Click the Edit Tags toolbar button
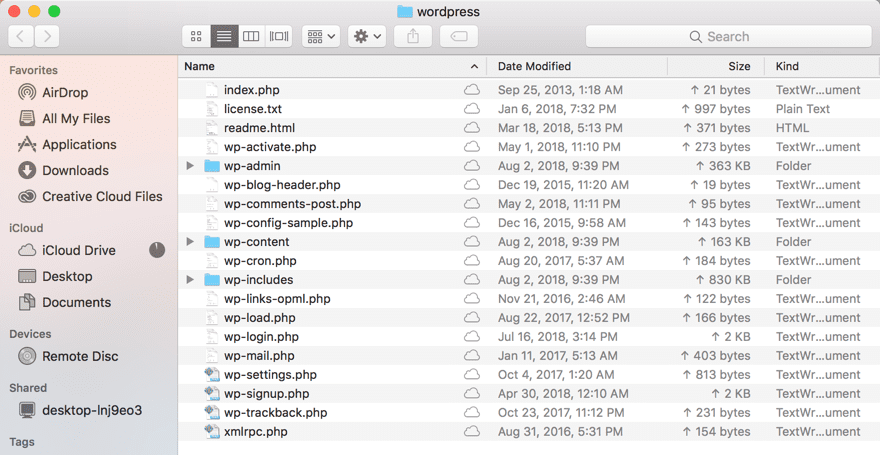 pyautogui.click(x=458, y=36)
